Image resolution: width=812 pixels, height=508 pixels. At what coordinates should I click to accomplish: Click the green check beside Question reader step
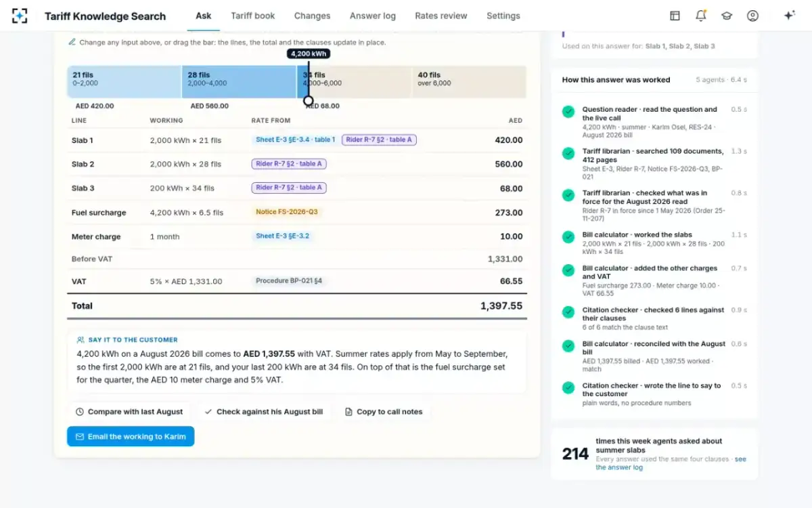568,111
